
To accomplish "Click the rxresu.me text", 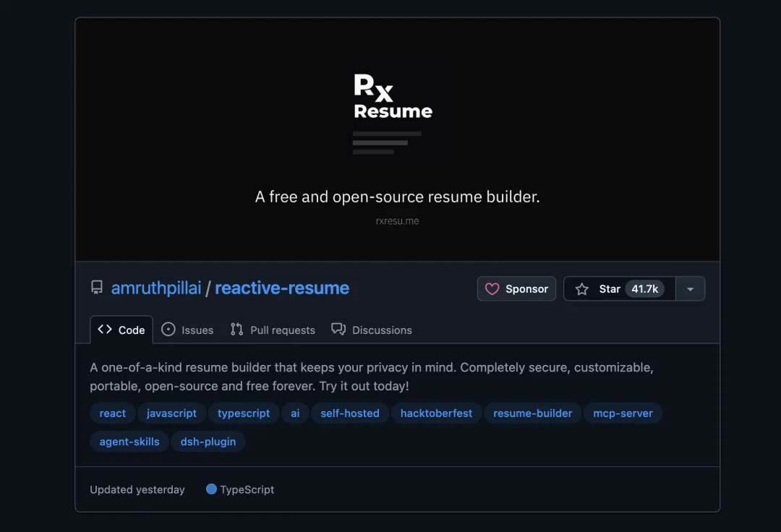I will coord(398,220).
